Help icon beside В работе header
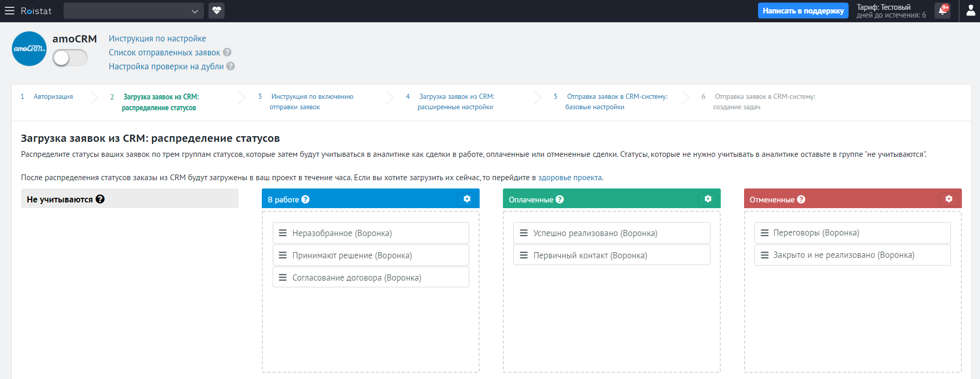Image resolution: width=980 pixels, height=379 pixels. pyautogui.click(x=305, y=199)
